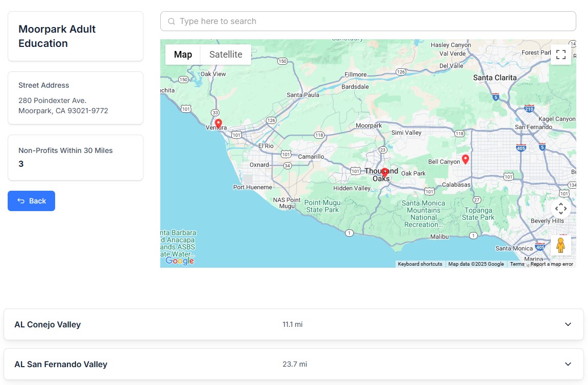Expand the AL Conejo Valley chevron

568,324
